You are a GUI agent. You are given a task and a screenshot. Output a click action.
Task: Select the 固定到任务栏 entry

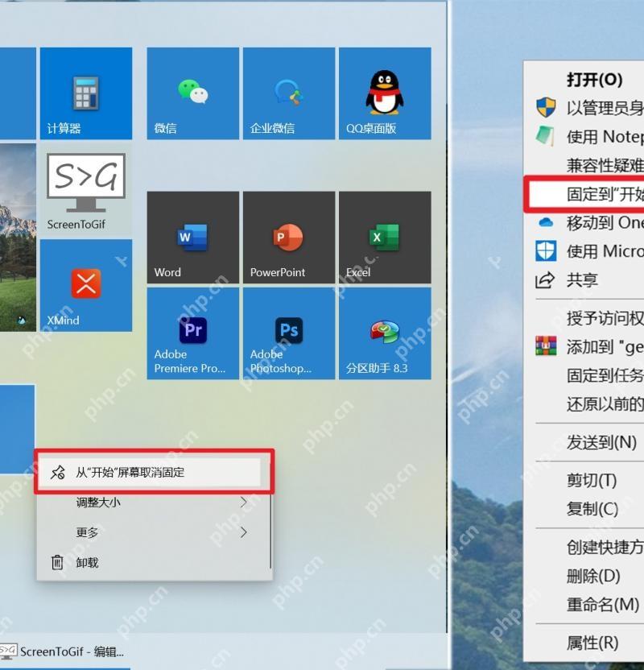[x=584, y=375]
